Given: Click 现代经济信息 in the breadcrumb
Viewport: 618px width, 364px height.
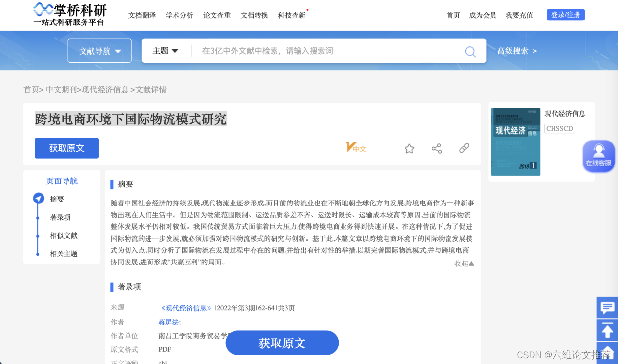Looking at the screenshot, I should point(105,90).
